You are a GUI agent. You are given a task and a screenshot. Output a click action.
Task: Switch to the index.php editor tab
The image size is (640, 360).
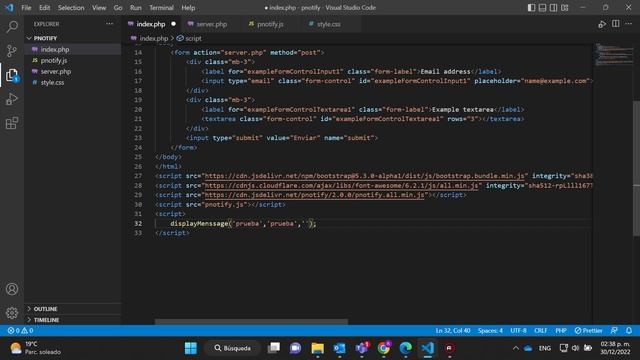coord(151,24)
